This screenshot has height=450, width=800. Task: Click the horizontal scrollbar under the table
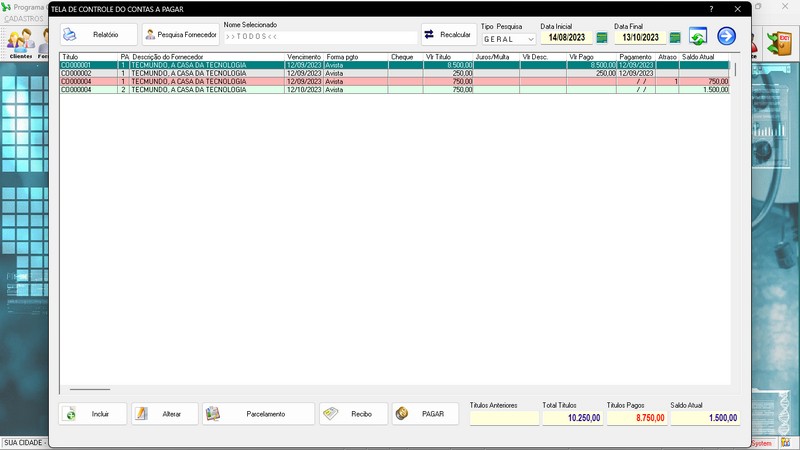coord(90,389)
